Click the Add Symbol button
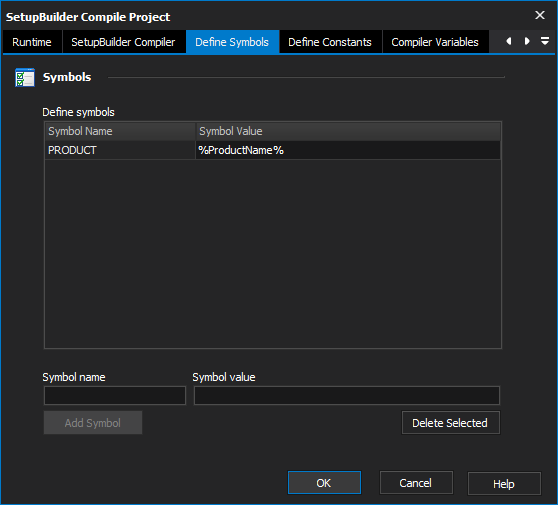558x505 pixels. point(93,423)
